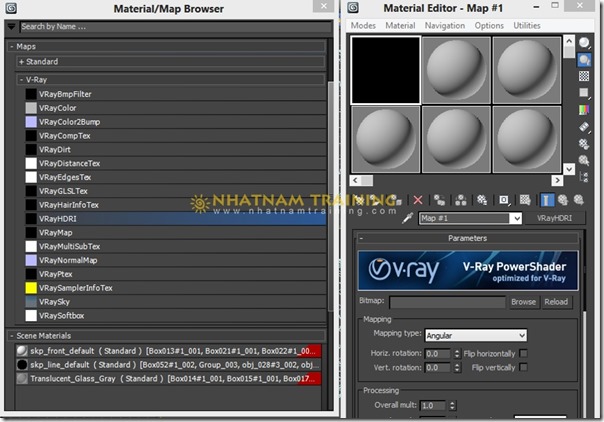The width and height of the screenshot is (604, 422).
Task: Click the Go Forward to Sibling icon
Action: point(579,200)
